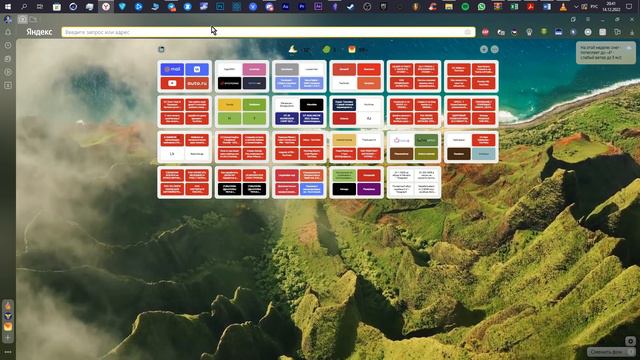The image size is (640, 360).
Task: Open the orange mail app pinned in sidebar
Action: 8,327
